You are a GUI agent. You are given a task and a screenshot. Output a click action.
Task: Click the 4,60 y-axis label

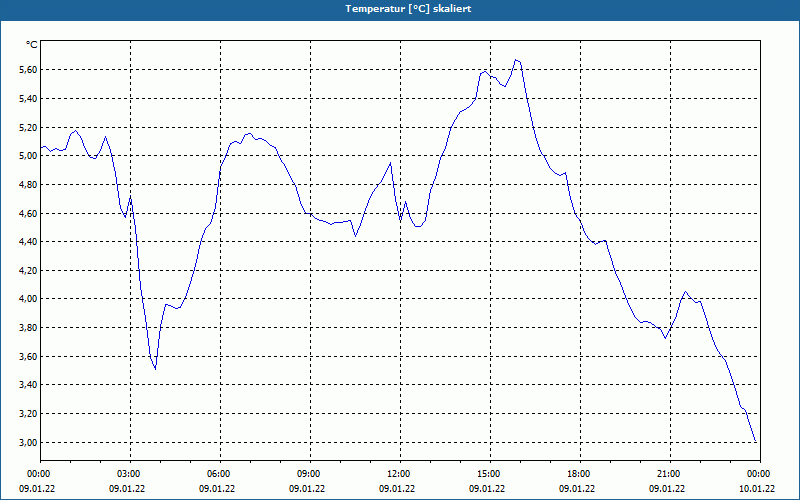28,213
